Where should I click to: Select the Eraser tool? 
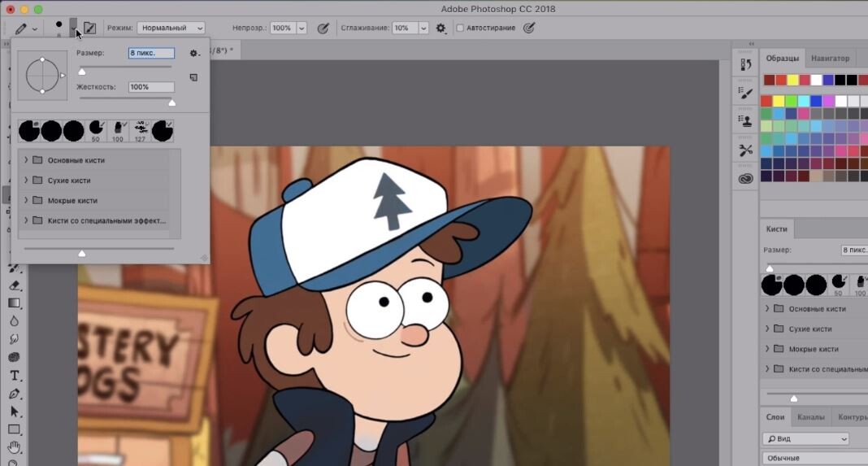pos(15,285)
